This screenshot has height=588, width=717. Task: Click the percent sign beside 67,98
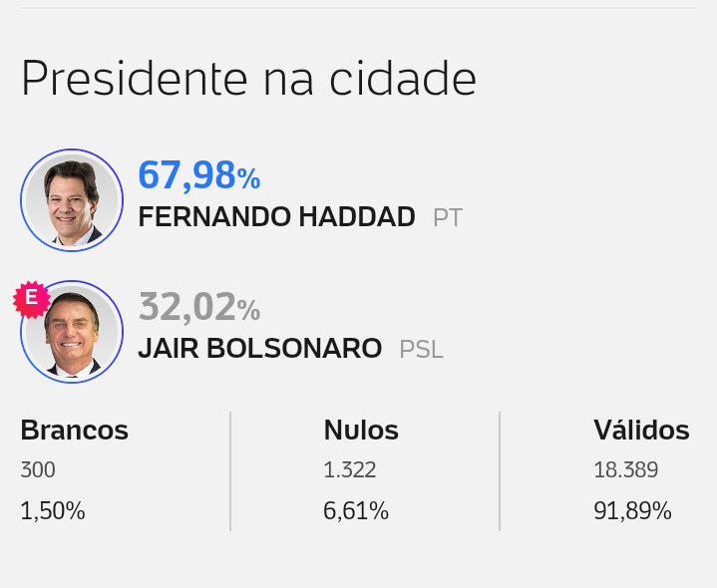248,179
